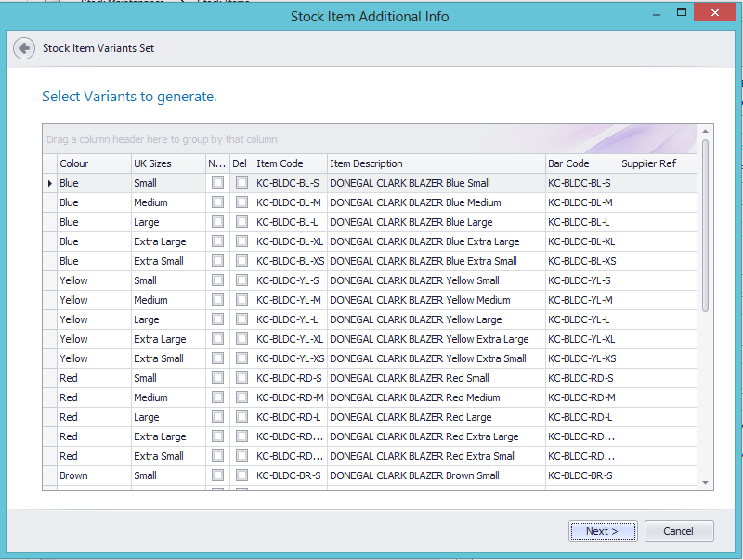Viewport: 743px width, 560px height.
Task: Mark Blue Extra Small for deletion via Del
Action: [241, 261]
